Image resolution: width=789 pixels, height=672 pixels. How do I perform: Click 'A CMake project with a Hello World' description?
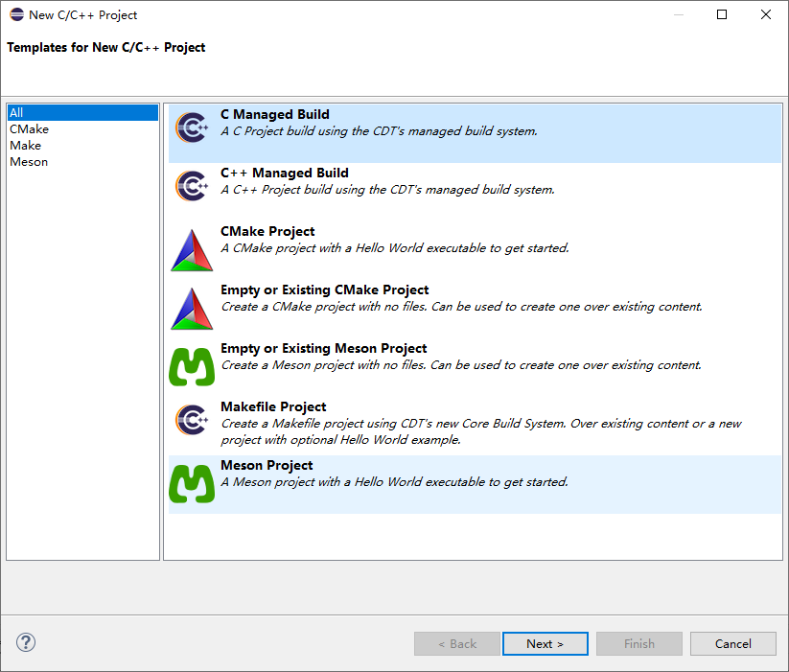(x=395, y=248)
